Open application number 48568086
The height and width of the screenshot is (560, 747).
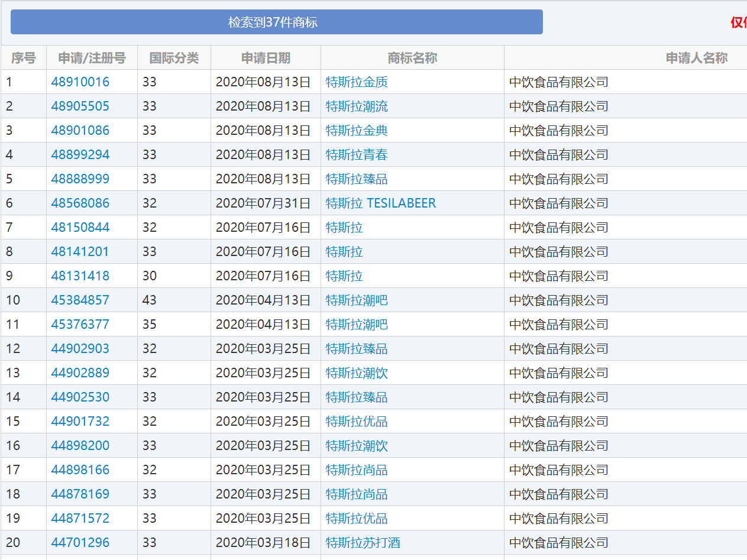tap(80, 203)
